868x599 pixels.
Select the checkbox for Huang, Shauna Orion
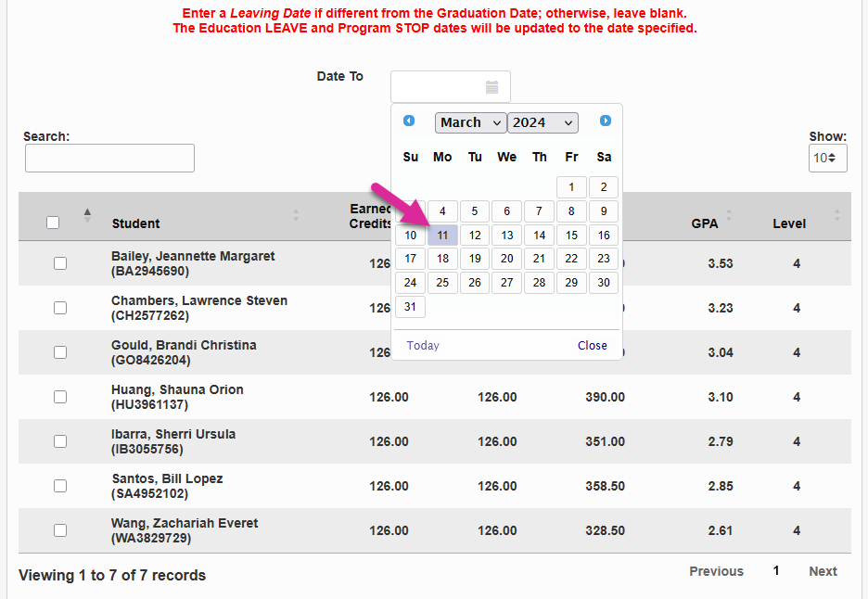[60, 397]
